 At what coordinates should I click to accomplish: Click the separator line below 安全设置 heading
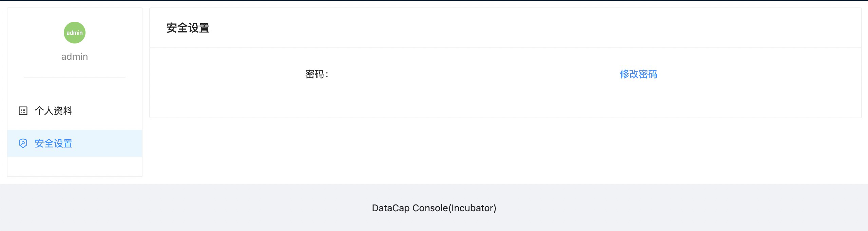[x=505, y=47]
